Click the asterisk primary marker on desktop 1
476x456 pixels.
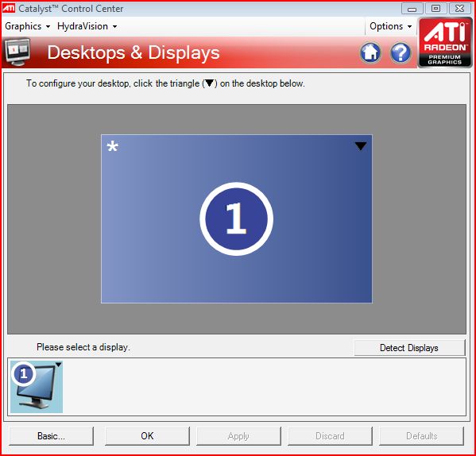[112, 146]
